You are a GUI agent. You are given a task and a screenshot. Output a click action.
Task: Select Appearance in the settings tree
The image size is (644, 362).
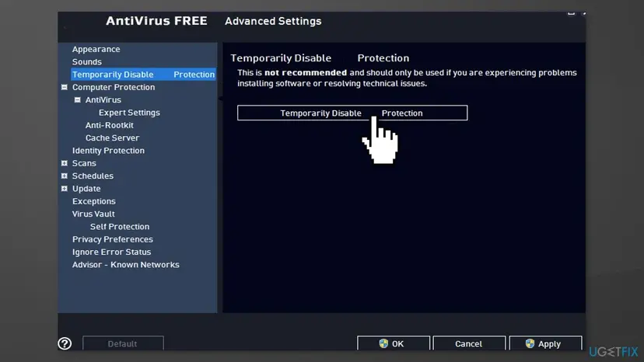point(96,49)
